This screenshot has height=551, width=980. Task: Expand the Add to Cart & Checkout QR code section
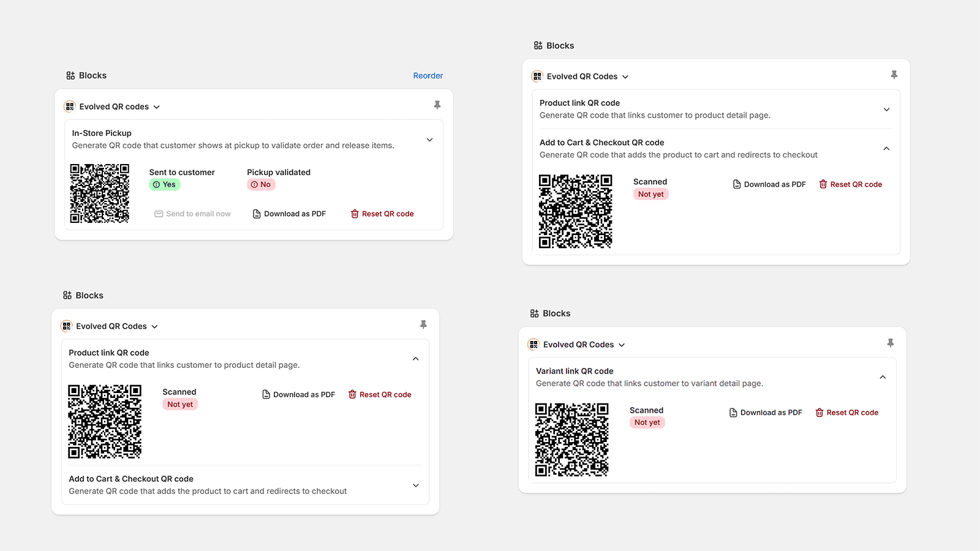[416, 485]
